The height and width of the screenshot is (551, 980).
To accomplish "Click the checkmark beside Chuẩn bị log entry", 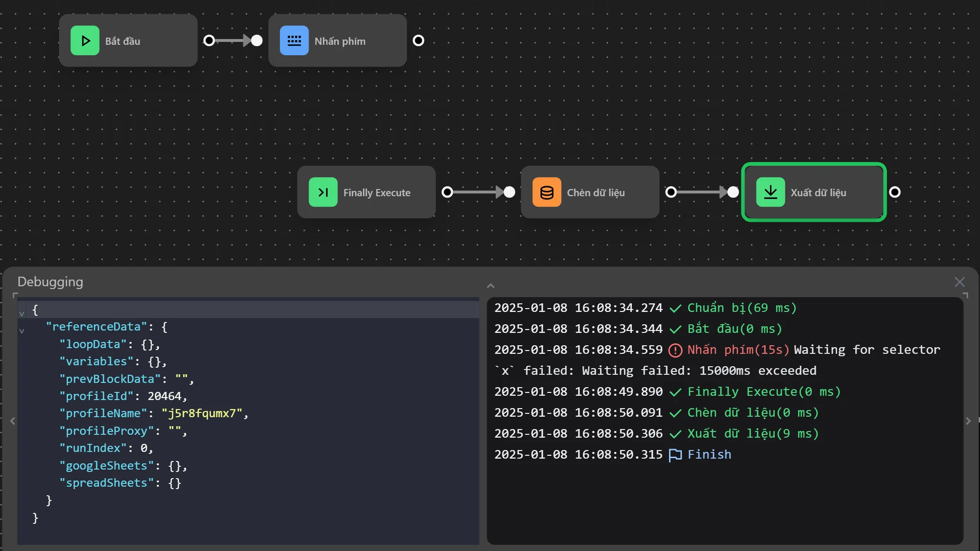I will click(x=675, y=309).
